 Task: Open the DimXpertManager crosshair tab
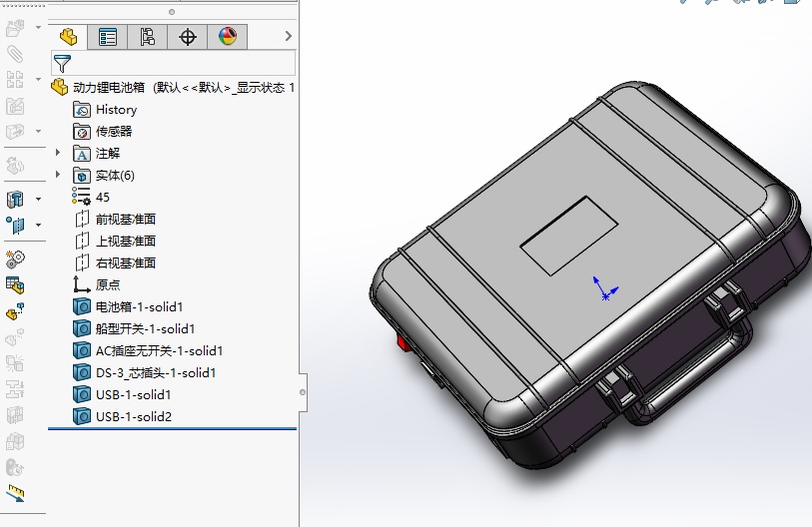tap(187, 37)
